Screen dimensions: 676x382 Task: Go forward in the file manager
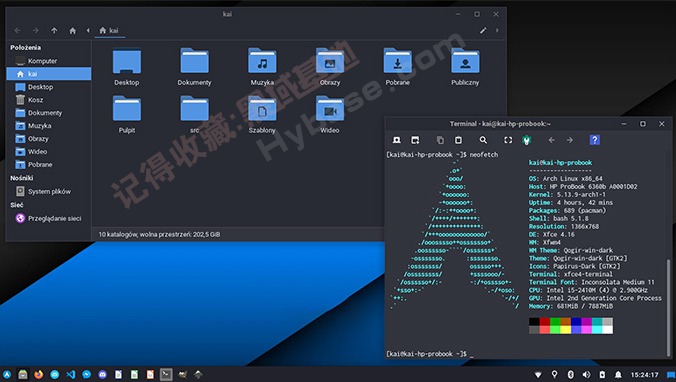[x=36, y=31]
